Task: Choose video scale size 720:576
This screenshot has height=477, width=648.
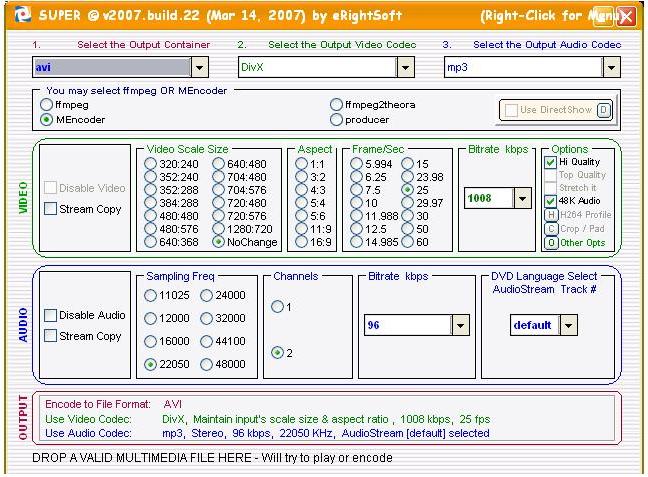Action: 218,216
